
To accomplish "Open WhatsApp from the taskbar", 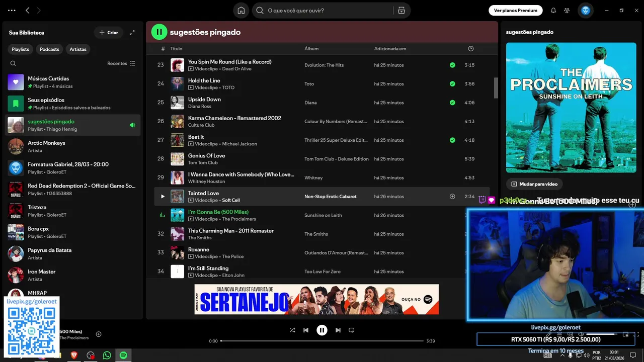I will click(x=107, y=355).
